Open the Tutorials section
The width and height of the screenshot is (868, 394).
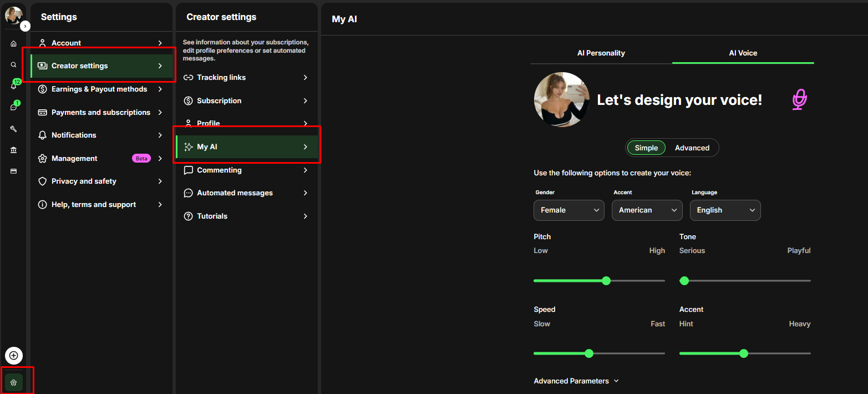click(x=212, y=216)
